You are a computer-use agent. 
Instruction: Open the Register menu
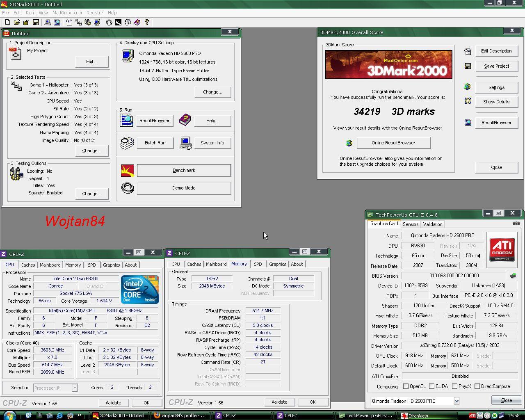point(95,13)
